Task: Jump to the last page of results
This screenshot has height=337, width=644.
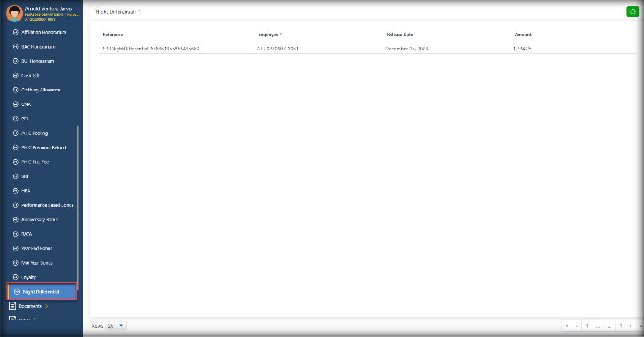Action: click(640, 326)
